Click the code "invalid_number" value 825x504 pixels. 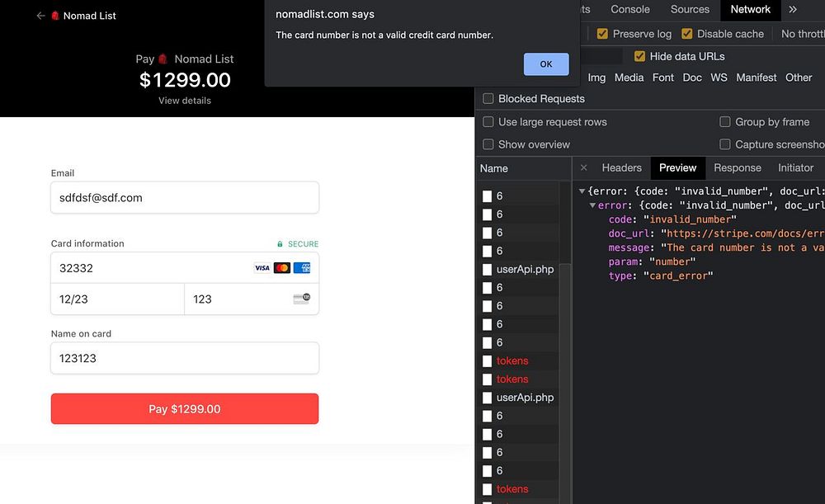pyautogui.click(x=690, y=219)
